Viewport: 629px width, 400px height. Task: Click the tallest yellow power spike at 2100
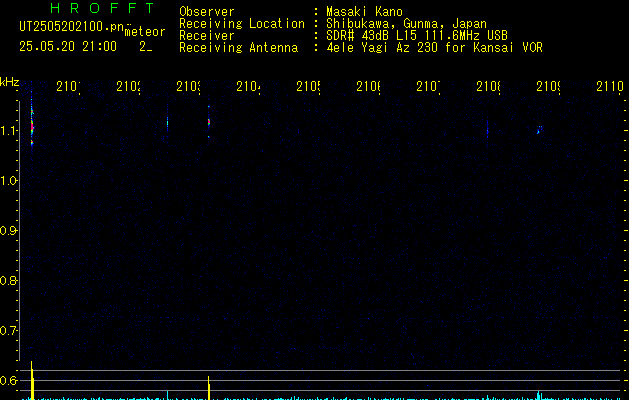pos(32,380)
